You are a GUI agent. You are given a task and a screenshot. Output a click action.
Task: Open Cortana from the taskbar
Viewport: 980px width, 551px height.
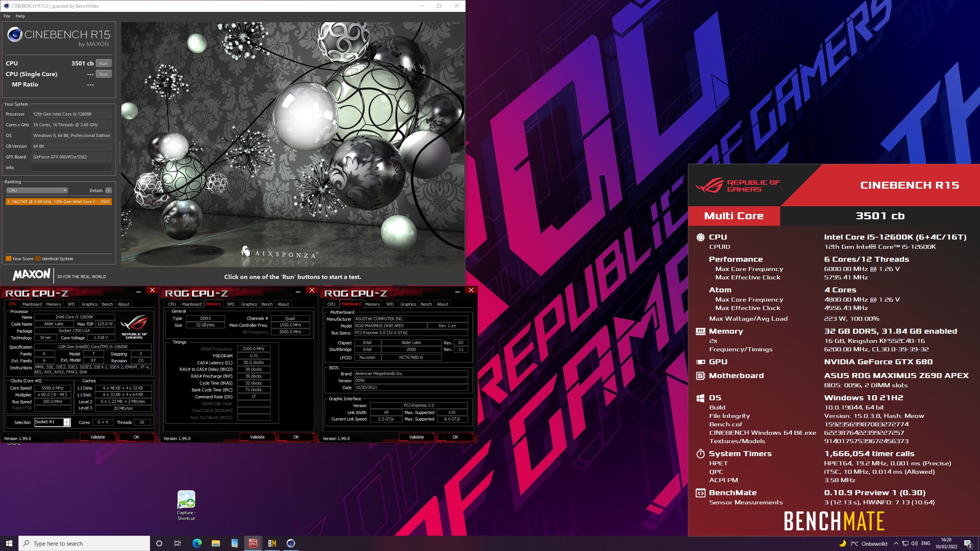pos(159,543)
